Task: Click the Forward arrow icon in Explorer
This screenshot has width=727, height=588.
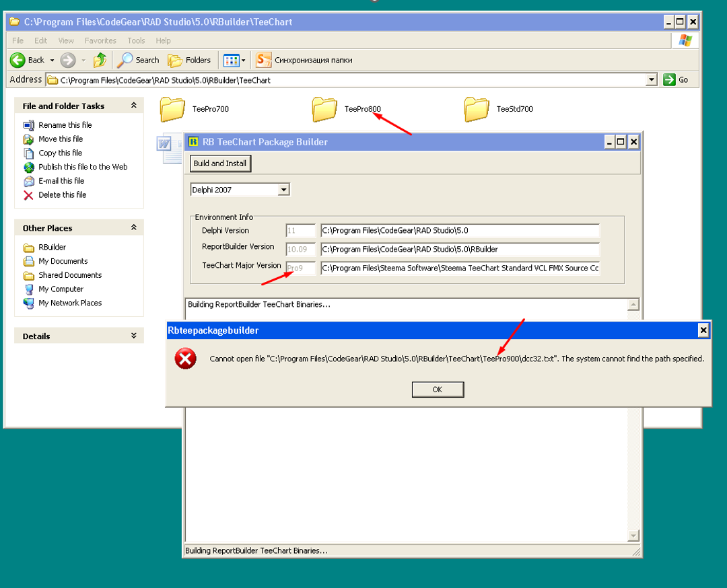Action: tap(68, 61)
